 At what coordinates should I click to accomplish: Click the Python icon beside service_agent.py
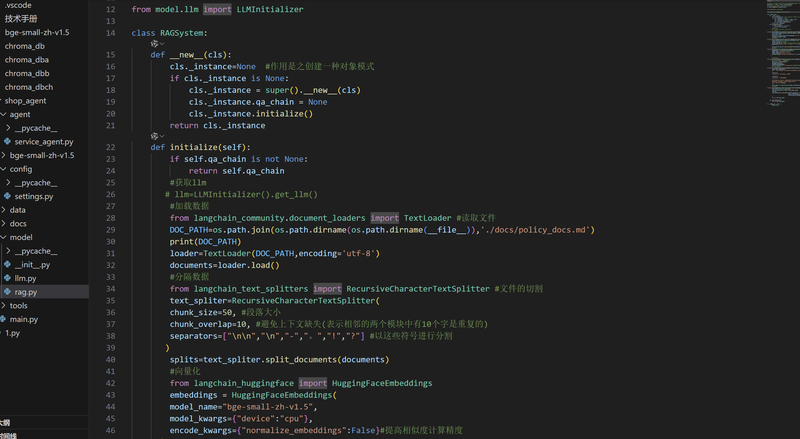[x=7, y=141]
